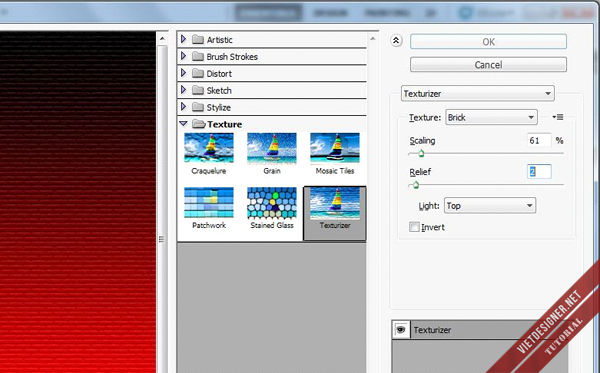Expand the Artistic filter folder
600x373 pixels.
[183, 39]
